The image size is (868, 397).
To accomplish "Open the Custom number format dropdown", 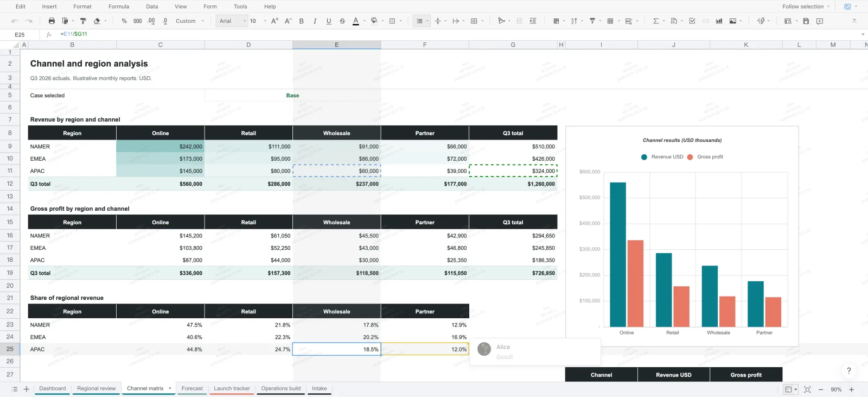I will 190,21.
